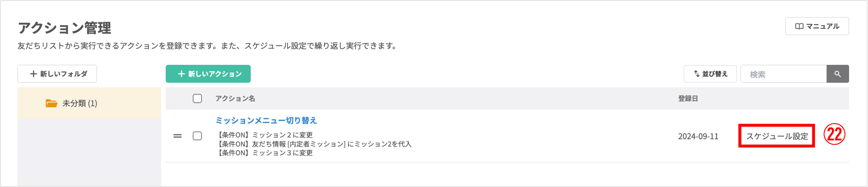Click inside the 検索 search input field
868x187 pixels.
(x=782, y=74)
